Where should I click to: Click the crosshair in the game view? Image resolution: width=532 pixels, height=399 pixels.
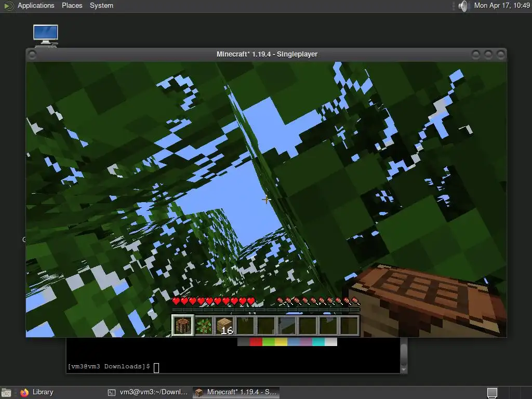(267, 199)
